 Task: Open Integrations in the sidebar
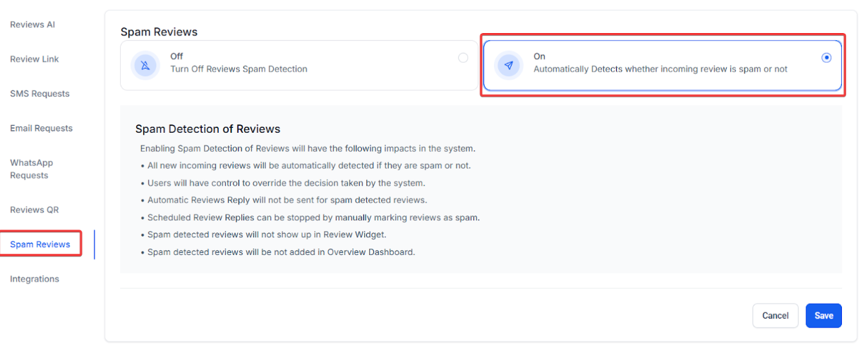pos(35,279)
